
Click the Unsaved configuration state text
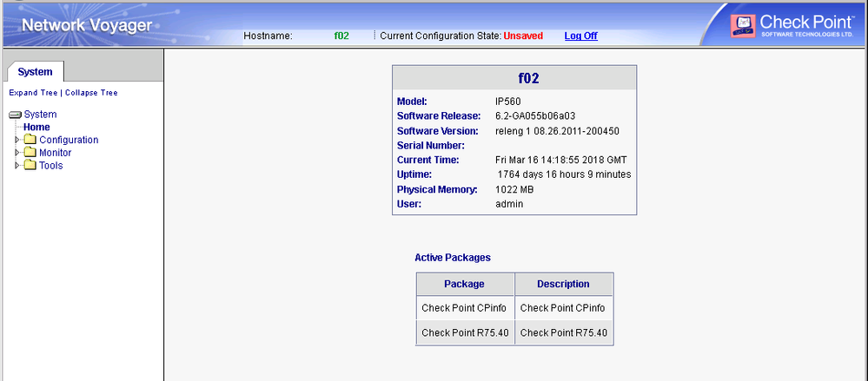(x=523, y=36)
